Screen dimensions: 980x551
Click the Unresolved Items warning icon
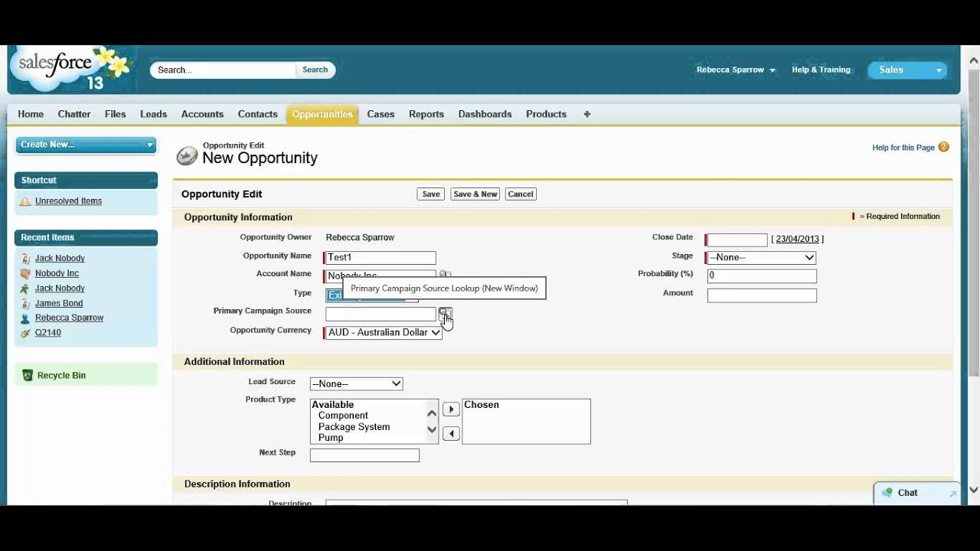click(25, 201)
